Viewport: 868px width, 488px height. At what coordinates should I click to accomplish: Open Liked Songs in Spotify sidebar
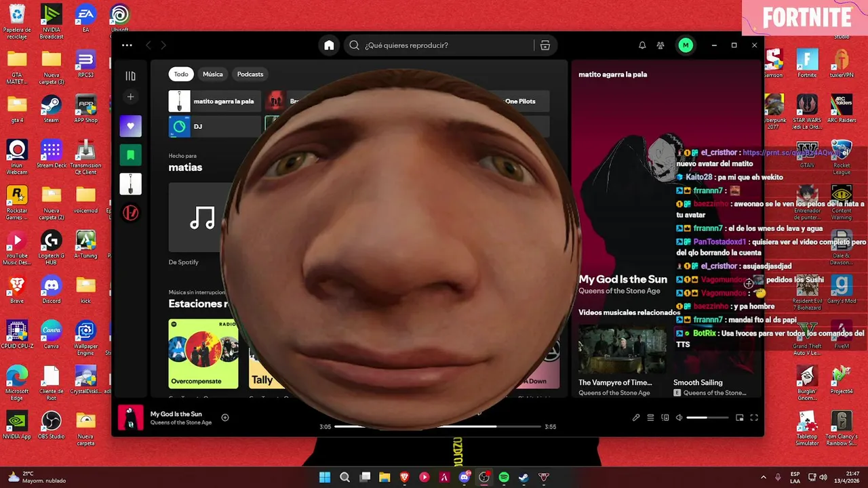131,126
